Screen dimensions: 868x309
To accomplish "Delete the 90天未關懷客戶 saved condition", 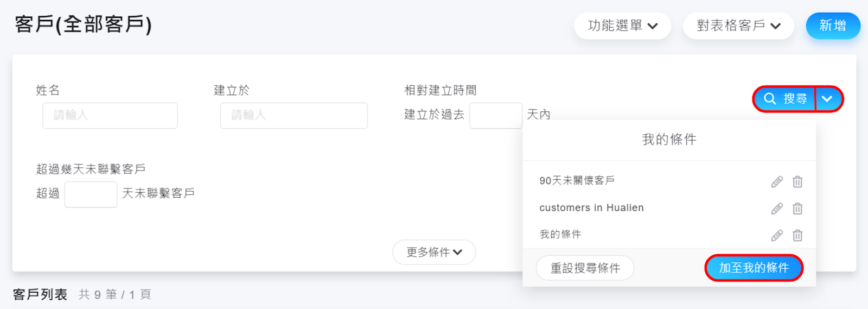I will tap(797, 181).
